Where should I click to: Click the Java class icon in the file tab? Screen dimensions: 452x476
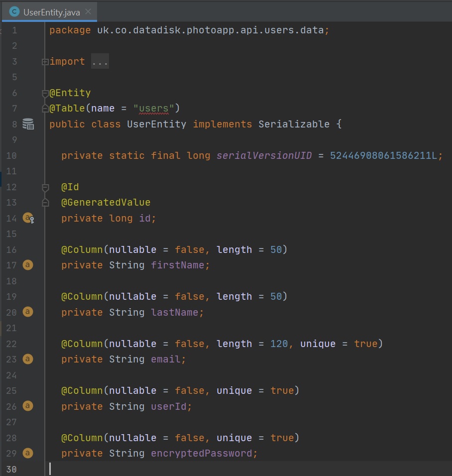pos(14,11)
